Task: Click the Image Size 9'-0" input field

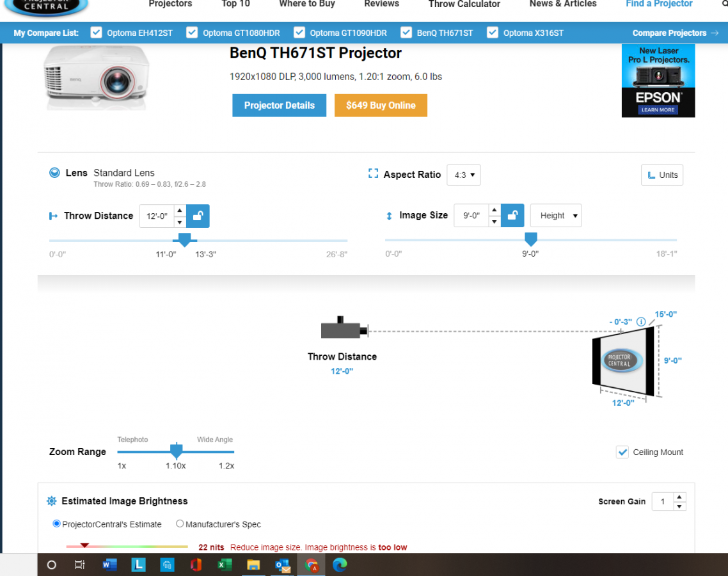Action: [471, 216]
